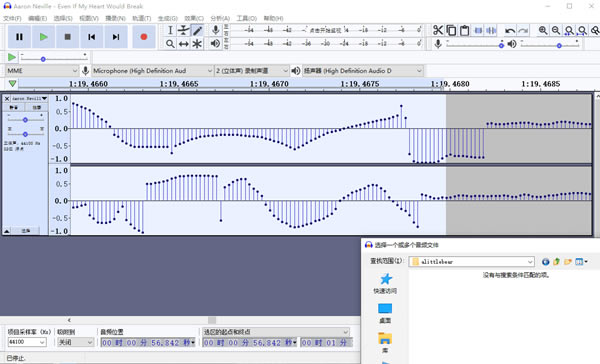The height and width of the screenshot is (364, 600).
Task: Open the 2 stereo recording channels dropdown
Action: coord(251,71)
